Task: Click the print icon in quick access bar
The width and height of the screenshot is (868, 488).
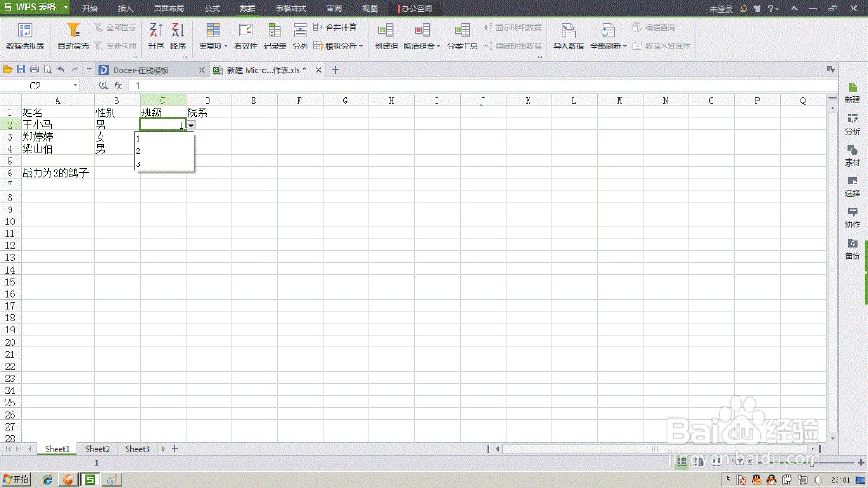Action: [35, 69]
